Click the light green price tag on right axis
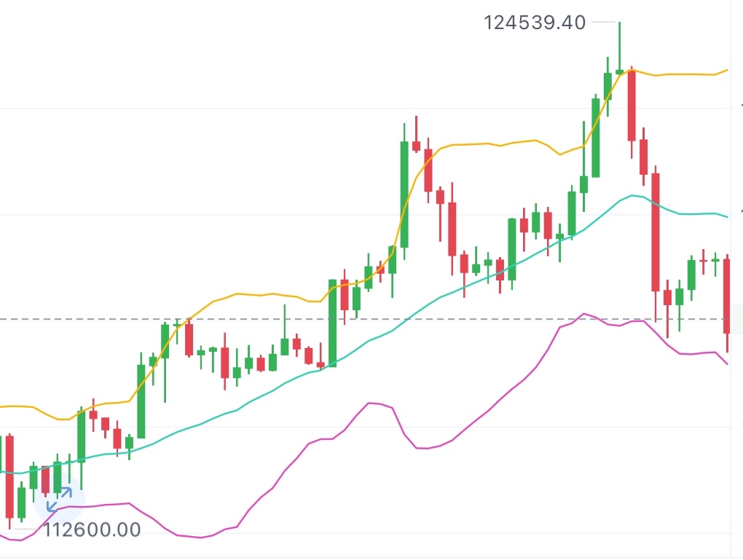 pyautogui.click(x=737, y=318)
